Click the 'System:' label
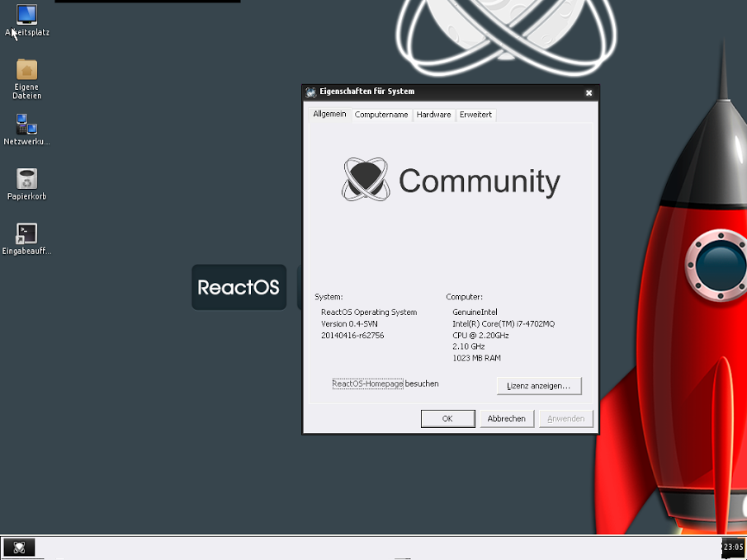 (329, 297)
